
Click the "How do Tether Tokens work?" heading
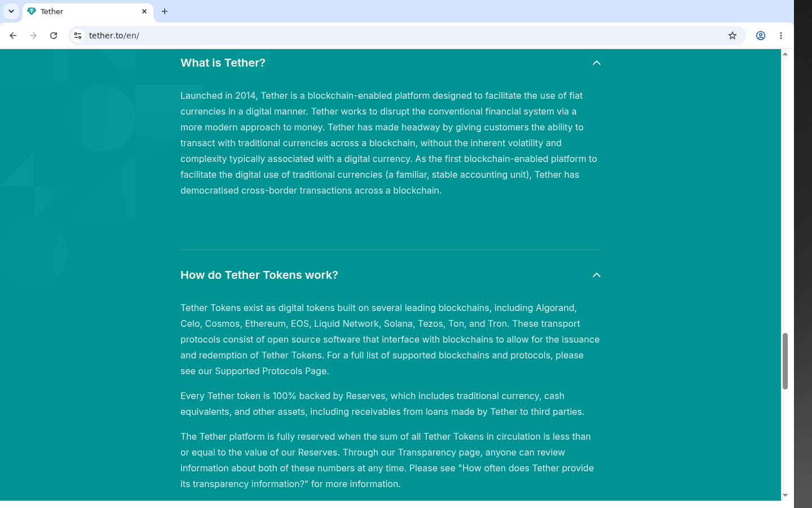coord(259,275)
